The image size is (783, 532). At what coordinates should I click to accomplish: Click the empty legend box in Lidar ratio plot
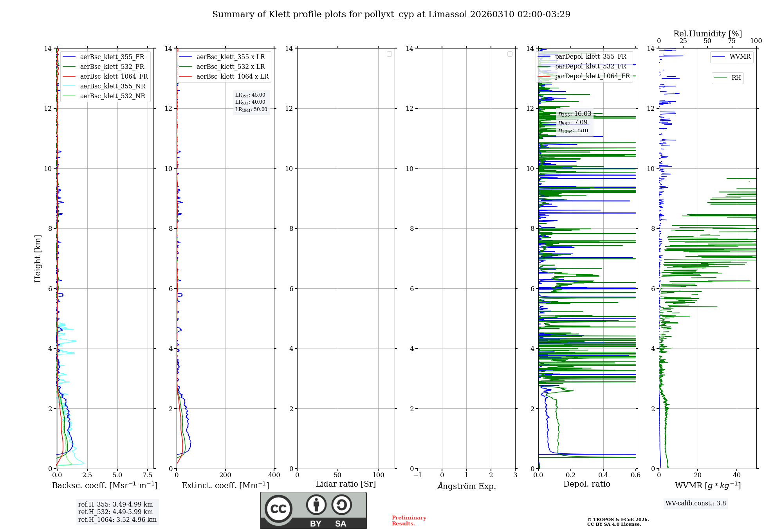coord(389,54)
